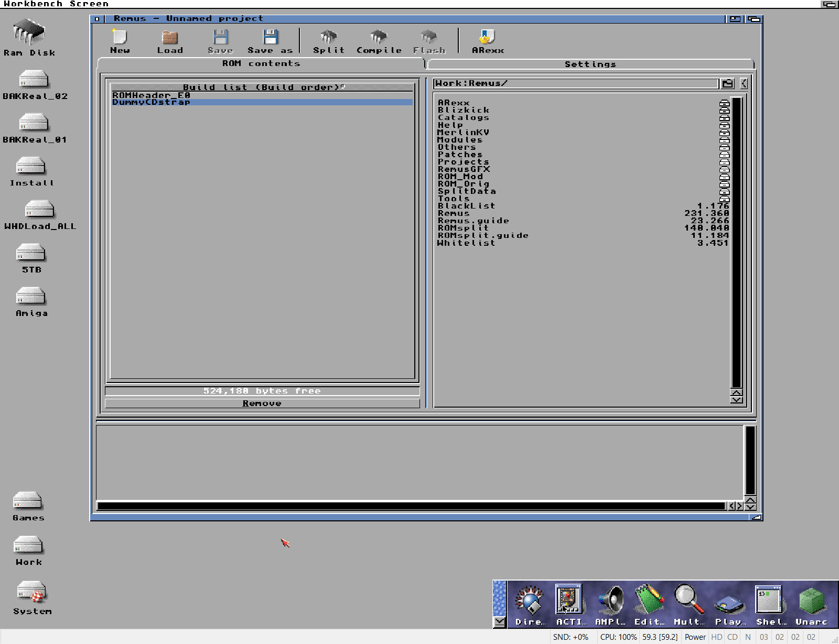Open the SplitData folder entry
This screenshot has width=839, height=644.
583,191
